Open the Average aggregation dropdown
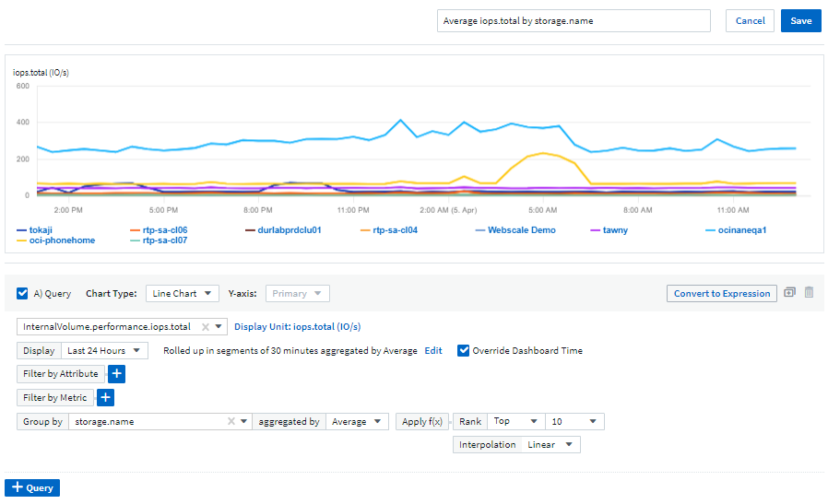The width and height of the screenshot is (828, 504). [358, 422]
